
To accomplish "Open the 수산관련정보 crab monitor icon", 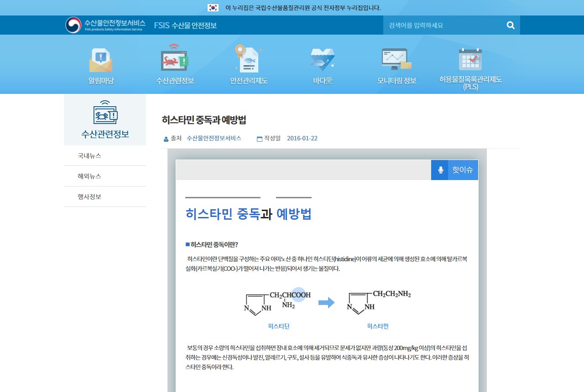I will tap(175, 58).
